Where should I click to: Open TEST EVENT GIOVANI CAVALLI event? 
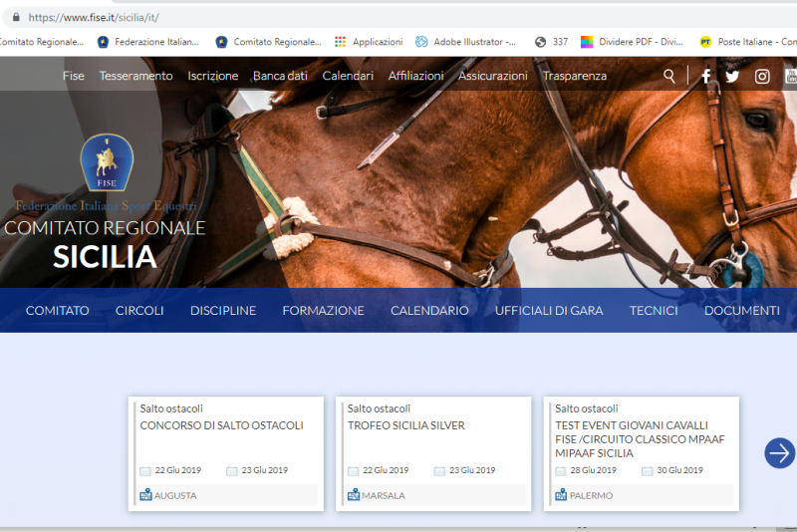pyautogui.click(x=640, y=439)
